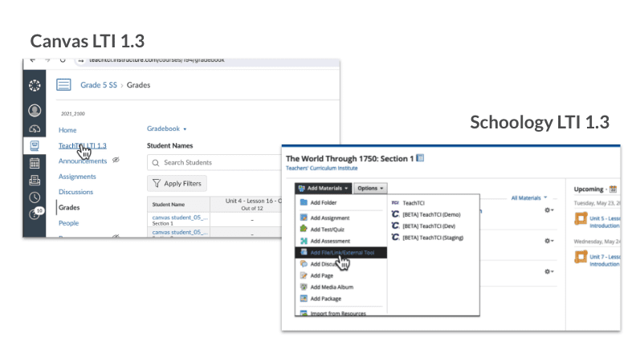Click the search magnifier in Search Students

pos(156,163)
